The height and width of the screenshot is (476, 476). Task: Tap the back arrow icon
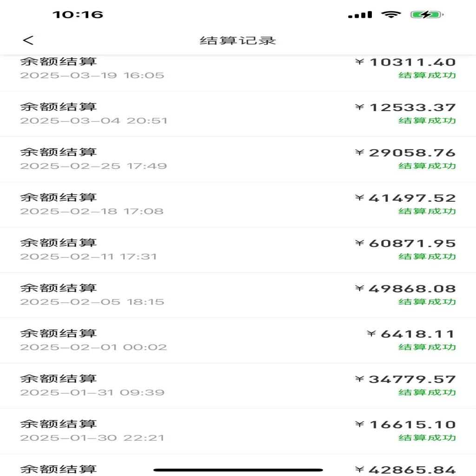tap(28, 40)
